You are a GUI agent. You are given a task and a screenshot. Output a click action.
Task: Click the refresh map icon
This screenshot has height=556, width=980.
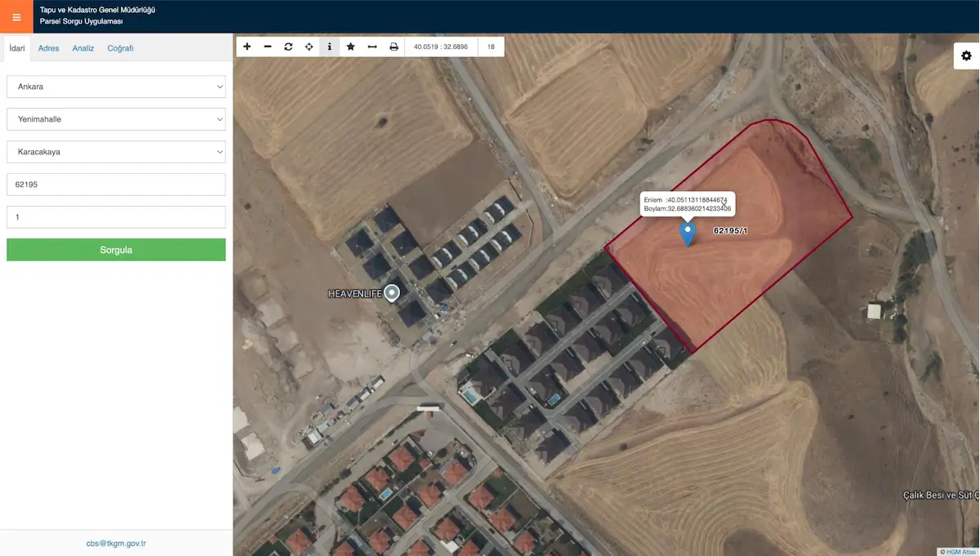288,47
